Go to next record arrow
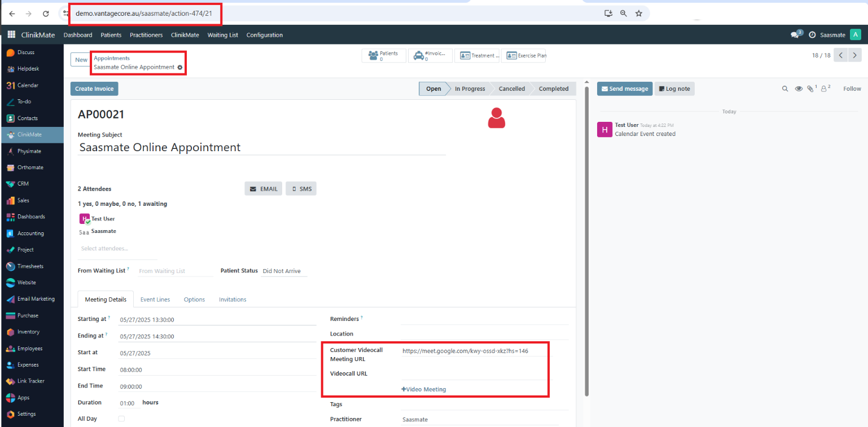 tap(856, 55)
